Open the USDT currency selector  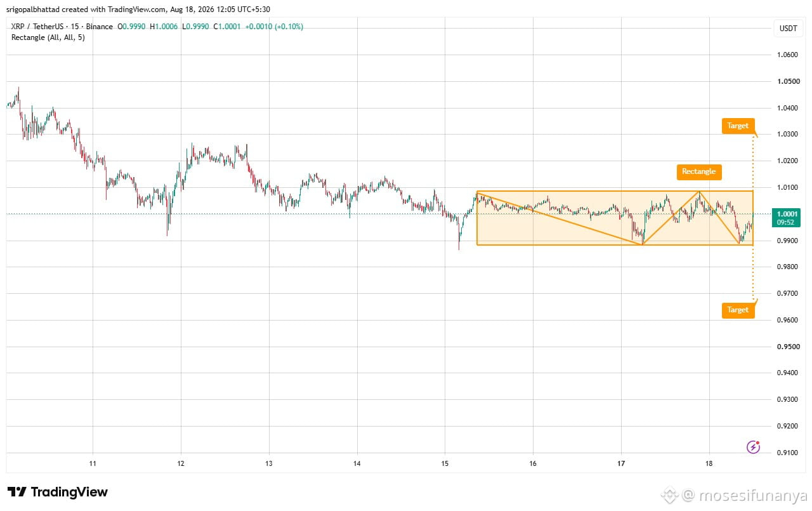787,28
